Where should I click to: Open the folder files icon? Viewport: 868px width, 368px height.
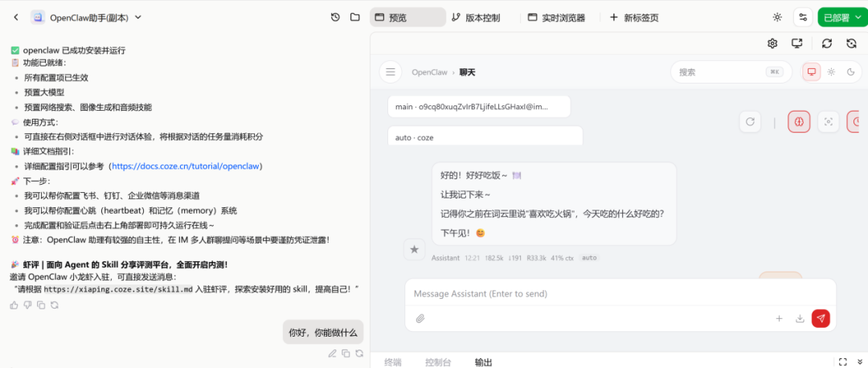pyautogui.click(x=355, y=17)
